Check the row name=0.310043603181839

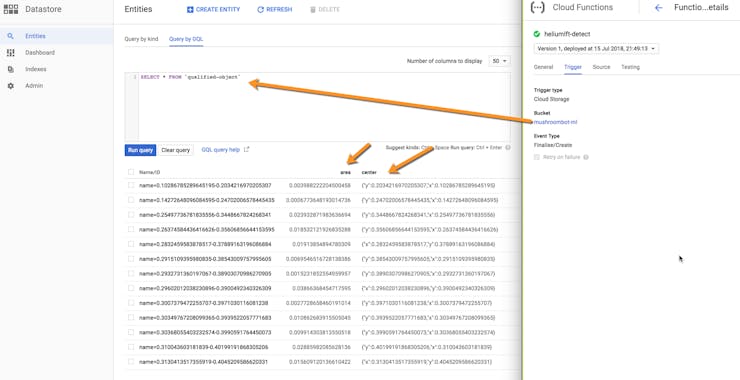(x=131, y=347)
